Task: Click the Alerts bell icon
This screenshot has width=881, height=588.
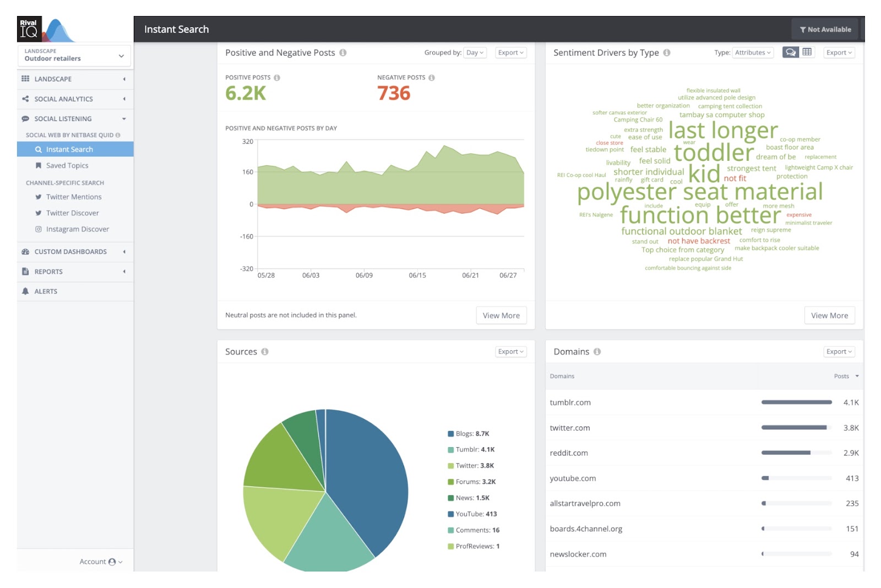Action: tap(25, 291)
